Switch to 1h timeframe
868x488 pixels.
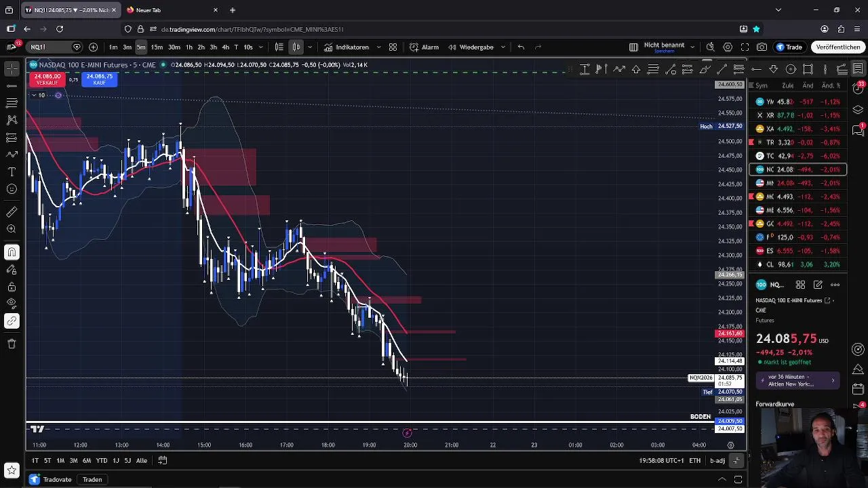tap(189, 47)
